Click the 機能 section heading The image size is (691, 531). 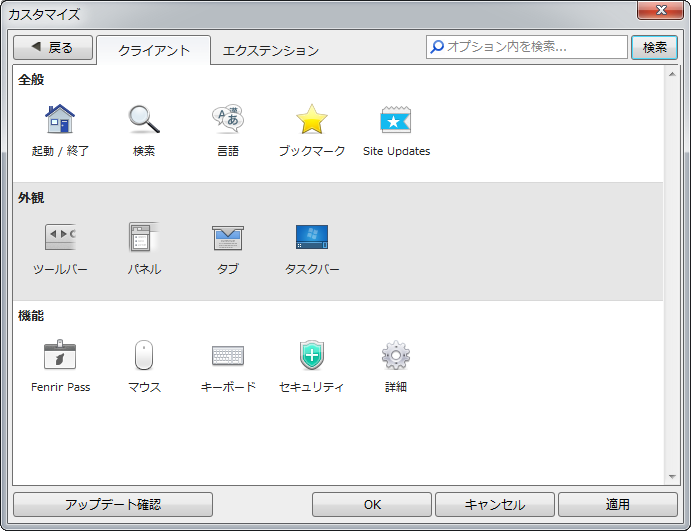31,316
